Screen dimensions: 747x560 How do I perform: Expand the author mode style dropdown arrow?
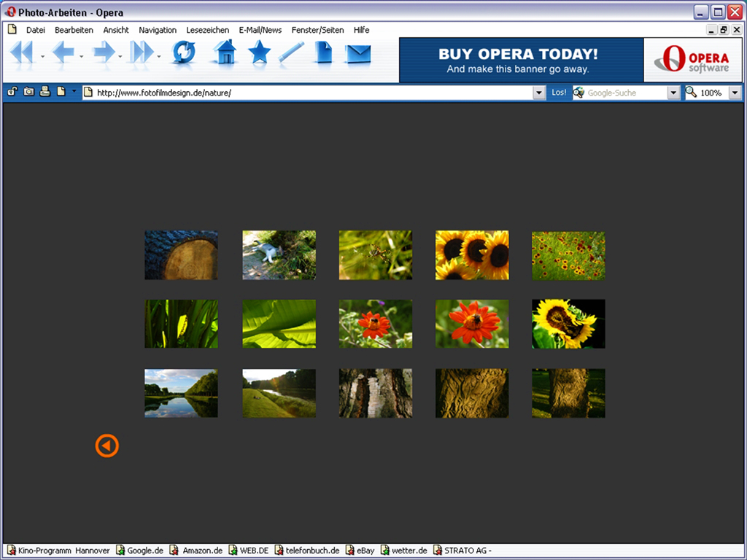pos(74,90)
